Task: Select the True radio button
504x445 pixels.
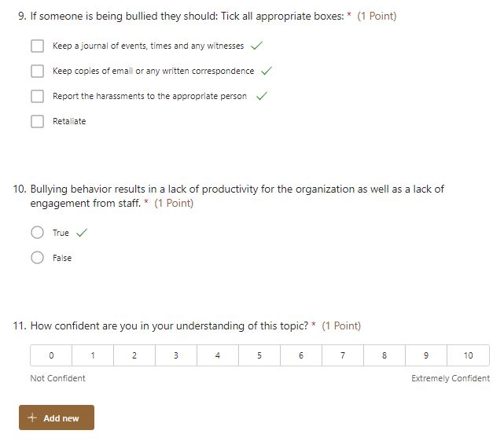Action: (x=37, y=232)
